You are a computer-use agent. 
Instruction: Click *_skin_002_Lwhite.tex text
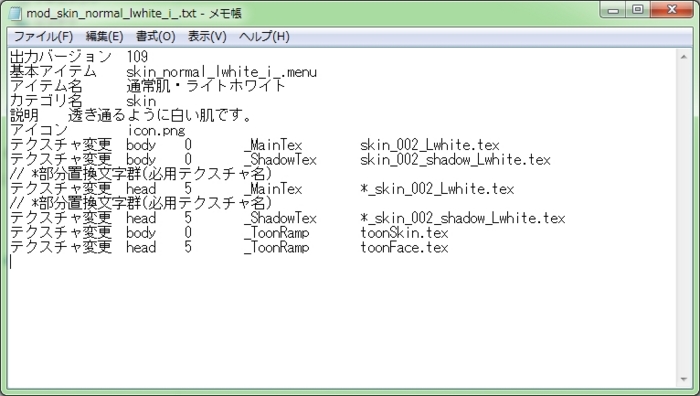[437, 189]
